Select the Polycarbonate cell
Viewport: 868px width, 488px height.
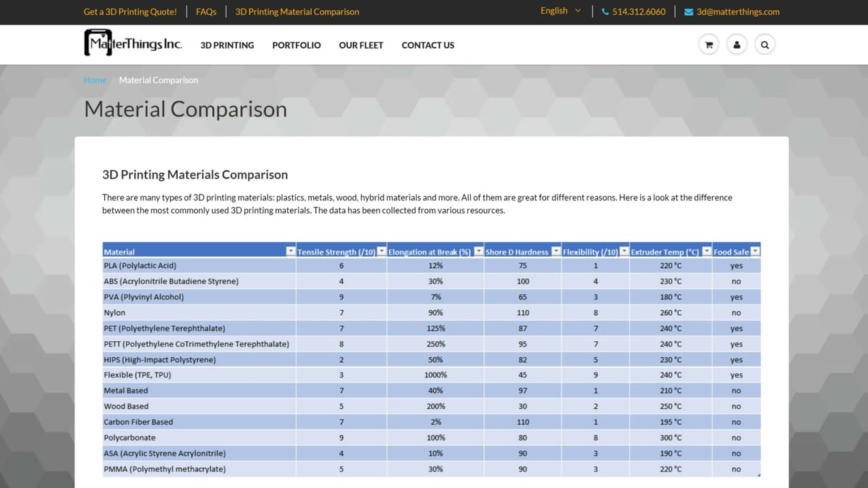pyautogui.click(x=199, y=437)
